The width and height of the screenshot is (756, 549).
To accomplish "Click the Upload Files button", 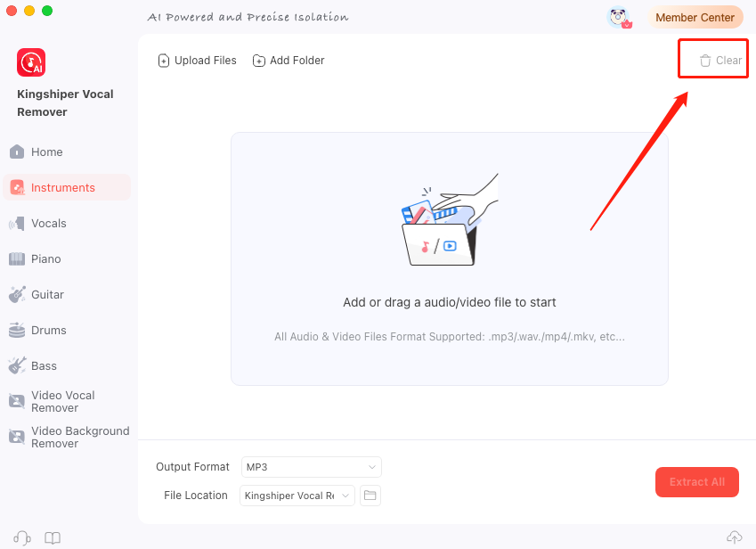I will [197, 61].
